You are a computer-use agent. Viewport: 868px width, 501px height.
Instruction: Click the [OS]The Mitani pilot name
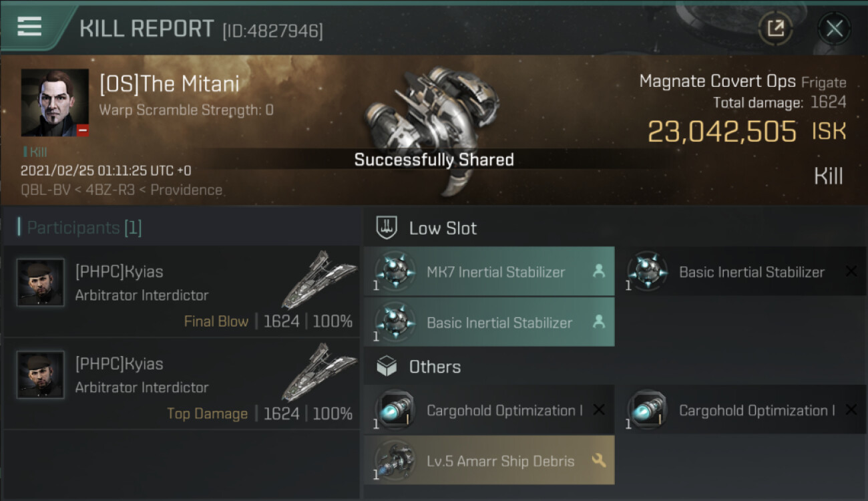(169, 84)
